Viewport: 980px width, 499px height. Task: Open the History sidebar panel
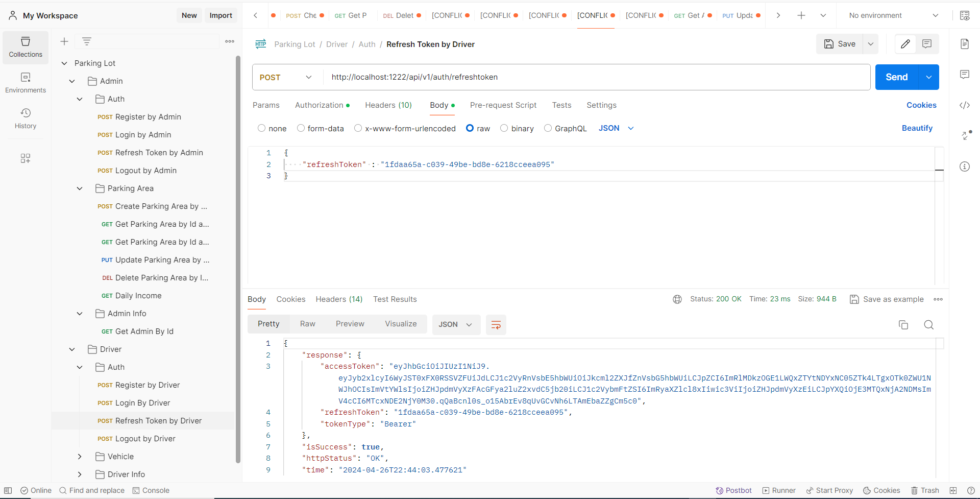26,118
